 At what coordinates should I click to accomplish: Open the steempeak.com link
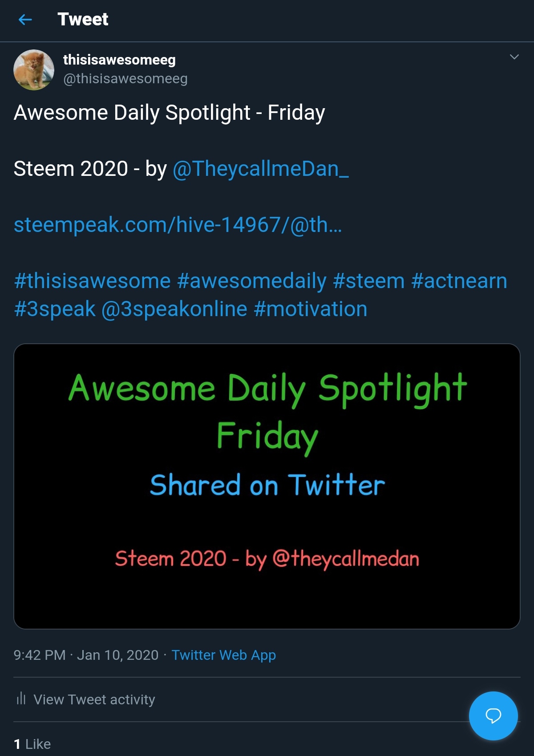(178, 225)
